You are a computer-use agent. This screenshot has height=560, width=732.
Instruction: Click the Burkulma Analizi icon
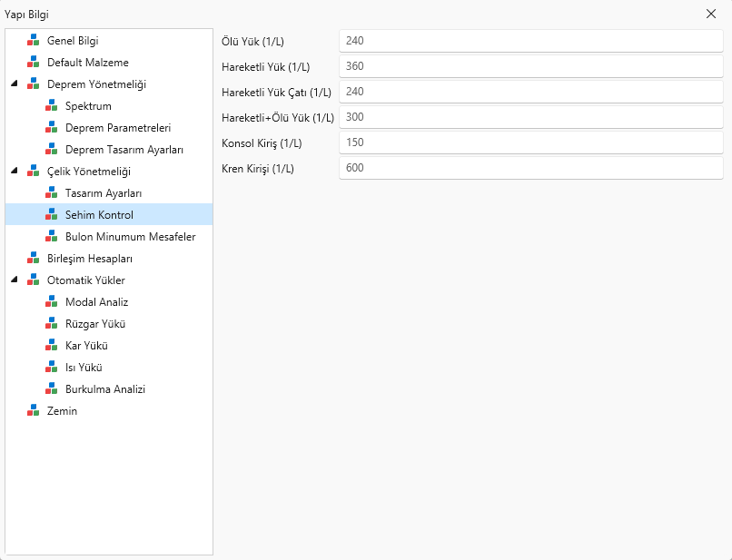52,388
